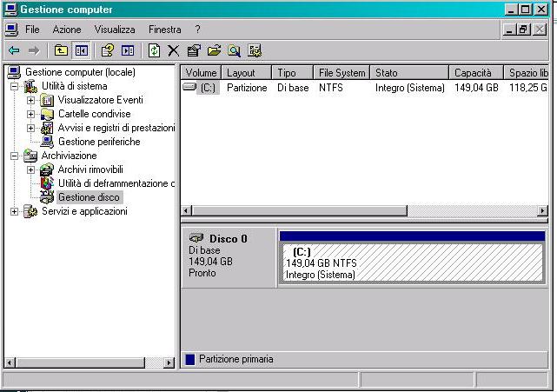Select Servizi e applicazioni in the tree

(x=84, y=211)
